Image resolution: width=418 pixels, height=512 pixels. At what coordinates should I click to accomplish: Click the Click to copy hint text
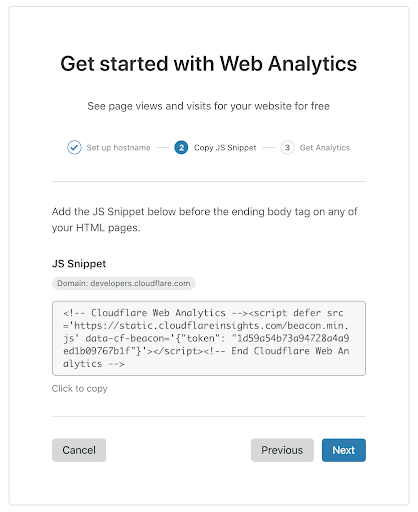[x=79, y=389]
